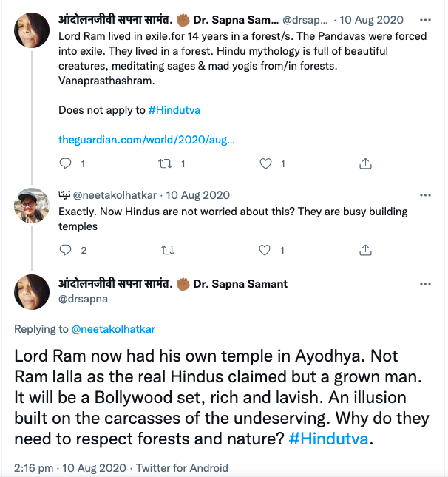Reply to Dr. Sapna's first tweet

click(x=66, y=163)
